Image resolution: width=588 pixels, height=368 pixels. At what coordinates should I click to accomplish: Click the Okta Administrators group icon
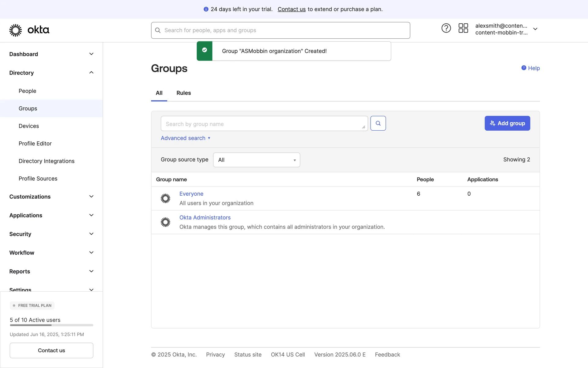click(165, 222)
